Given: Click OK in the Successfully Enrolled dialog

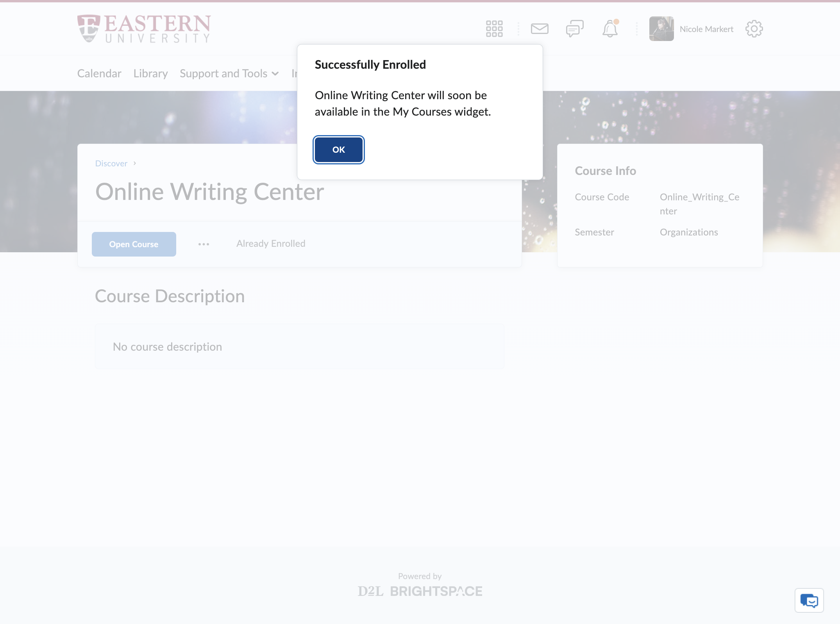Looking at the screenshot, I should (x=338, y=150).
